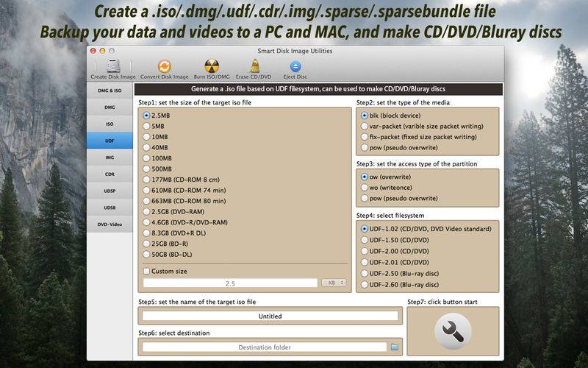Switch to the ISO sidebar tab

pyautogui.click(x=110, y=124)
